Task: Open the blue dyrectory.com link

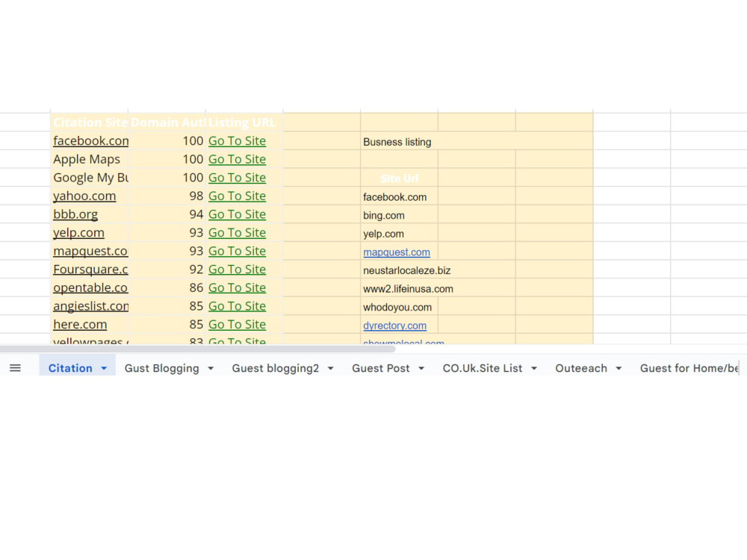Action: point(394,326)
